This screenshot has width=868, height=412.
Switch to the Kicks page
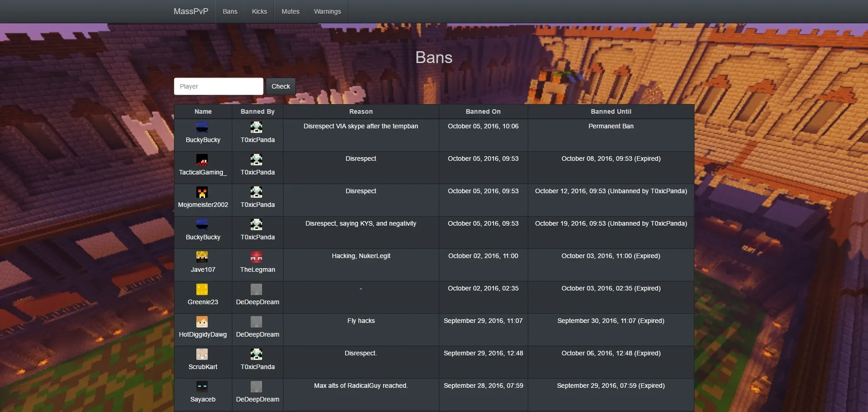pos(259,11)
